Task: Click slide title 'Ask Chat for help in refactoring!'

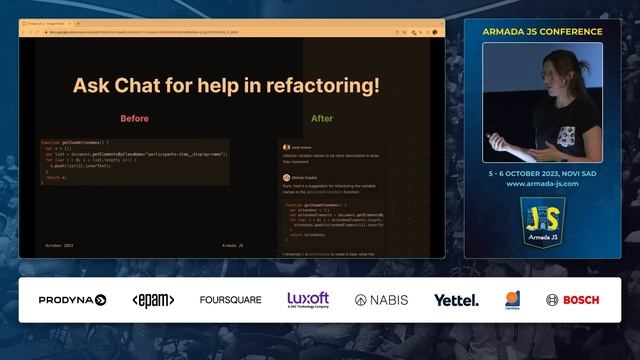Action: [x=226, y=85]
